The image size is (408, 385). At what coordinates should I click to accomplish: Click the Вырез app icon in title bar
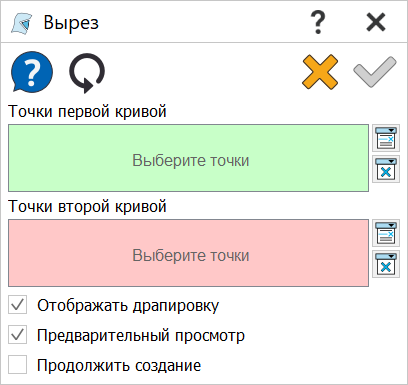[22, 23]
